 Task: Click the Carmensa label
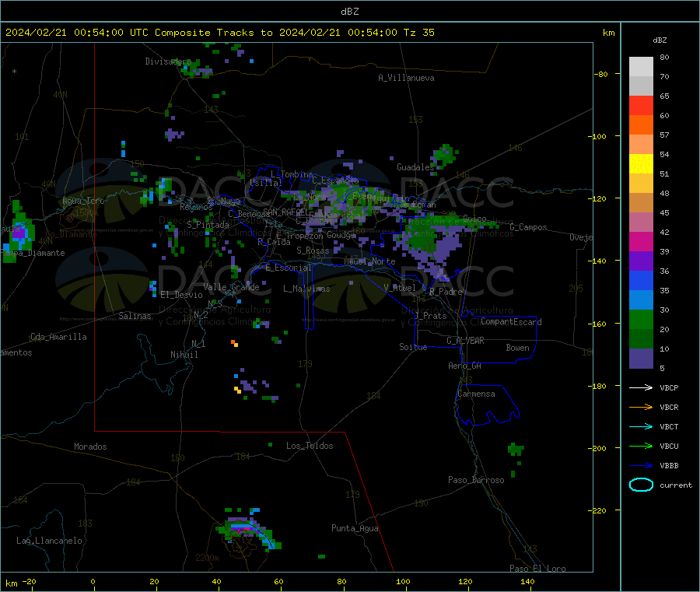pos(476,394)
